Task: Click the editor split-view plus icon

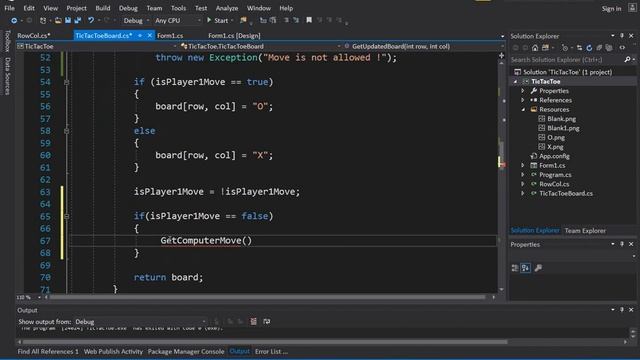Action: 502,55
